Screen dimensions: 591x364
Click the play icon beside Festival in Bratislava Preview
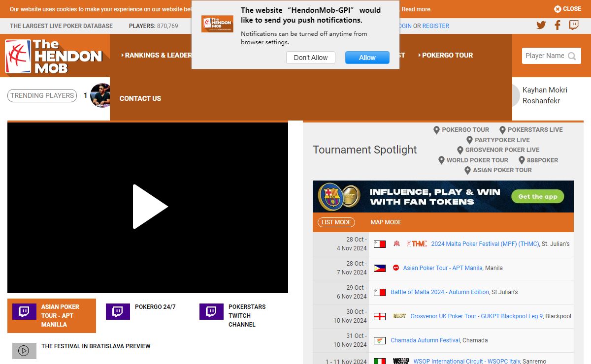tap(24, 351)
